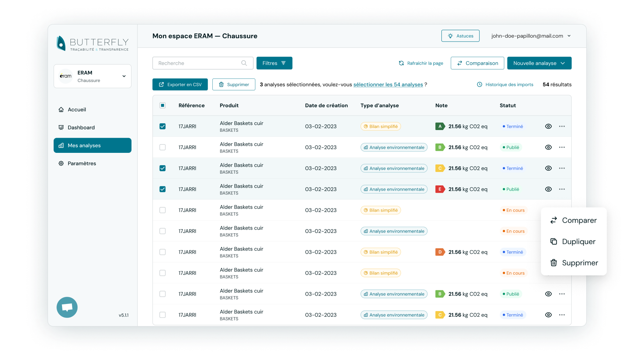
Task: Click eye icon on grade C Terminé row
Action: click(x=548, y=168)
